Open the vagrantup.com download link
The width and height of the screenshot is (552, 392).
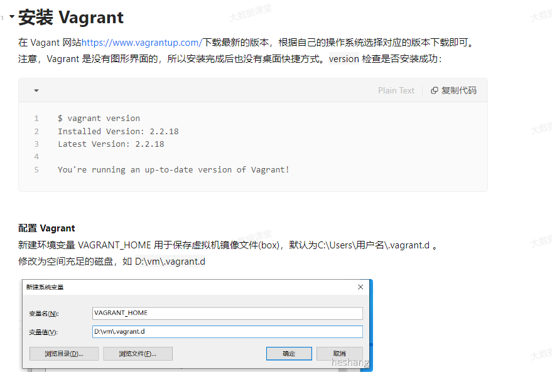[x=142, y=43]
